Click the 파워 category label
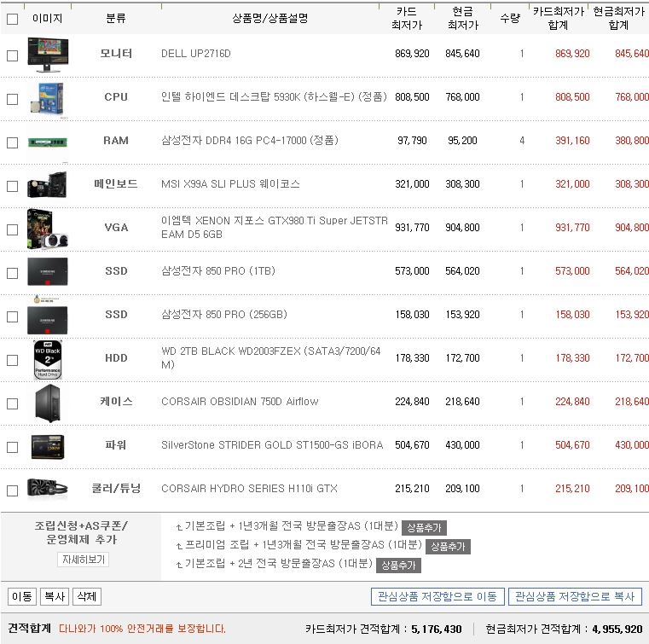Screen dimensions: 649x644 [x=116, y=444]
